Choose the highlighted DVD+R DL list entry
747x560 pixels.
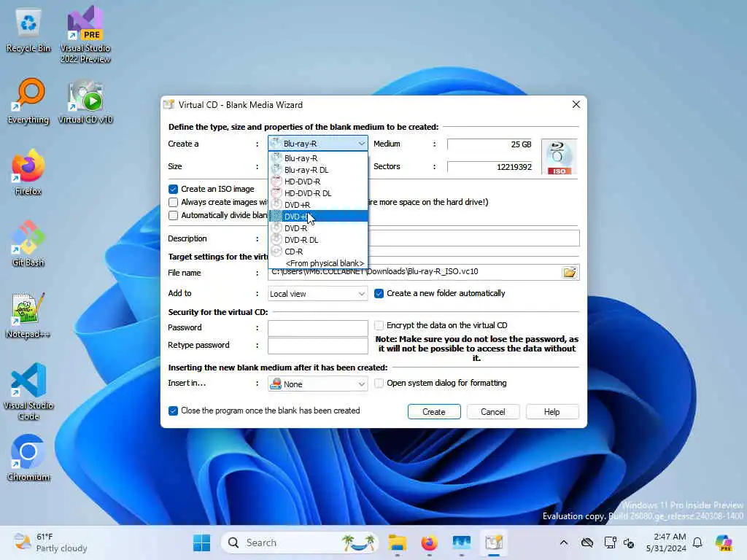318,217
